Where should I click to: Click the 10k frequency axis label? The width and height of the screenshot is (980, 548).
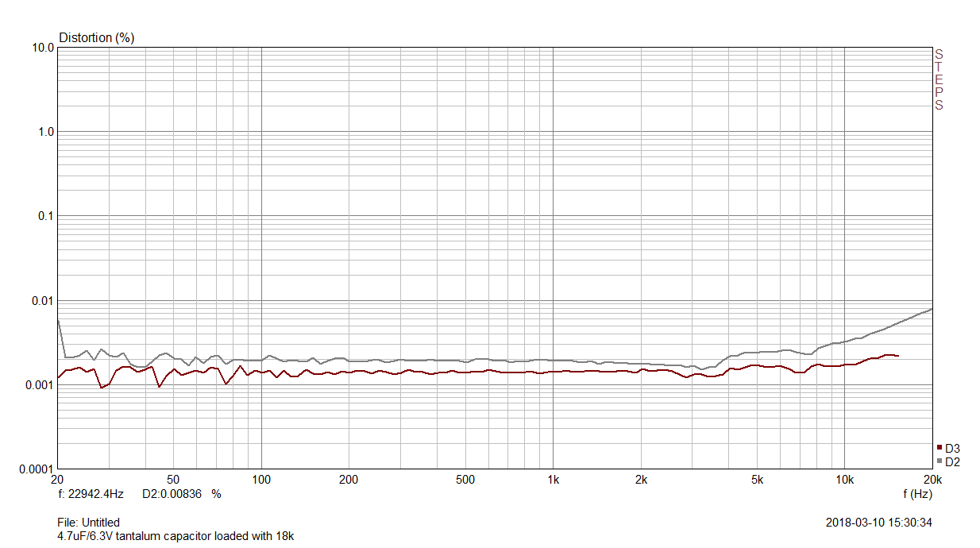click(x=844, y=480)
